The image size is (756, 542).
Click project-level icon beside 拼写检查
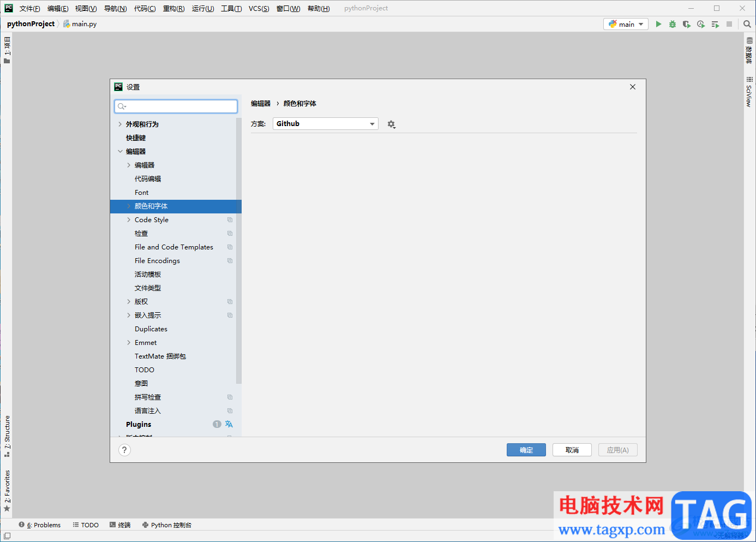pyautogui.click(x=230, y=397)
